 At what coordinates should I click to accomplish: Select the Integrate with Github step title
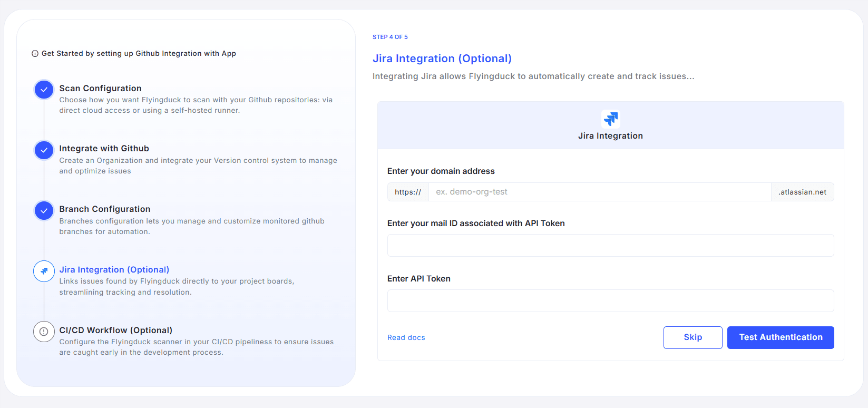(104, 149)
